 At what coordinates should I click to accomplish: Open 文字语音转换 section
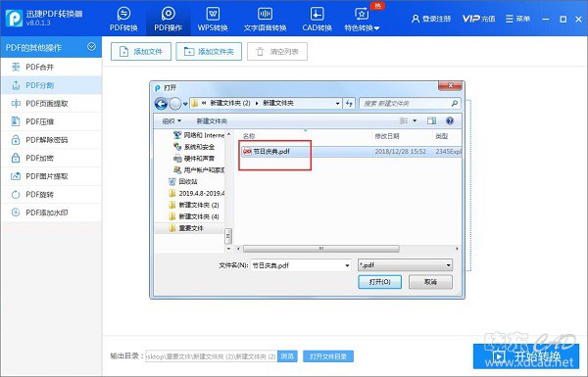[x=265, y=19]
